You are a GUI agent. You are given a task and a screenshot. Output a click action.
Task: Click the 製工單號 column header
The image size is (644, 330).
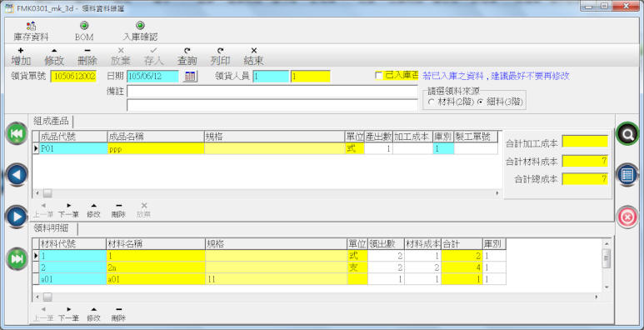pos(476,137)
